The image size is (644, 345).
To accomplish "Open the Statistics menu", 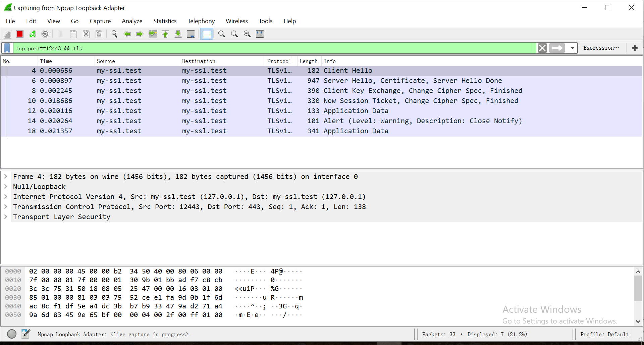I will (x=165, y=21).
